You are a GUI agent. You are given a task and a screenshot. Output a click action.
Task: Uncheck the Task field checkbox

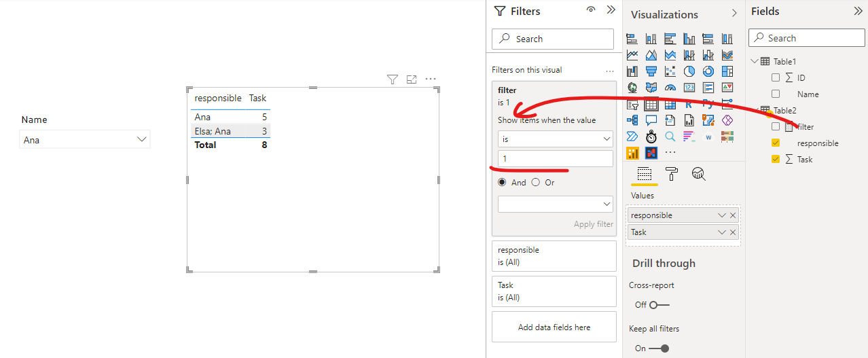pyautogui.click(x=776, y=160)
